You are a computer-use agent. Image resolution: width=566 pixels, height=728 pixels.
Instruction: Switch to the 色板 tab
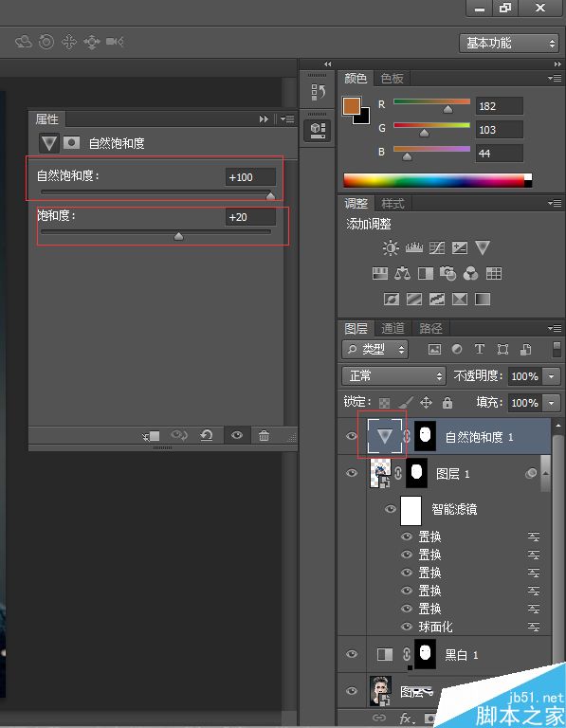coord(392,79)
